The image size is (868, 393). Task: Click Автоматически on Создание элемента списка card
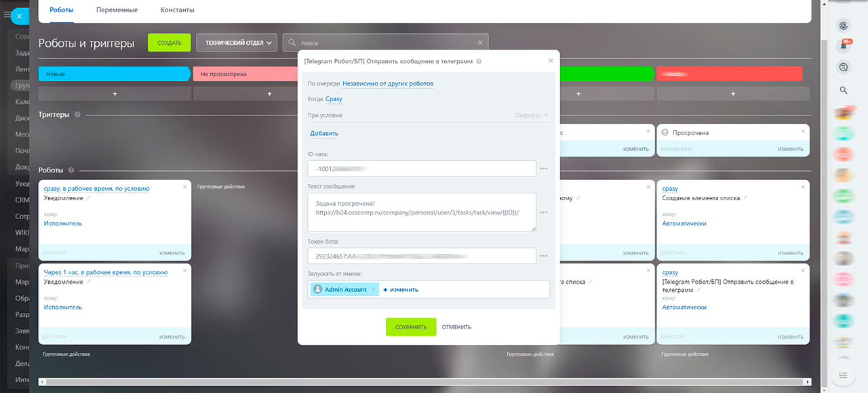pos(684,223)
